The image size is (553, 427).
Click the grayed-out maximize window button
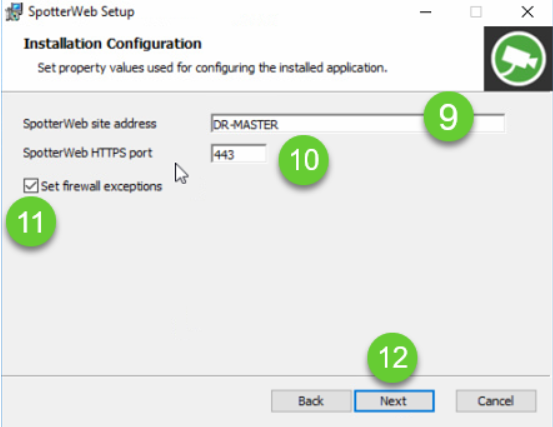[x=476, y=12]
